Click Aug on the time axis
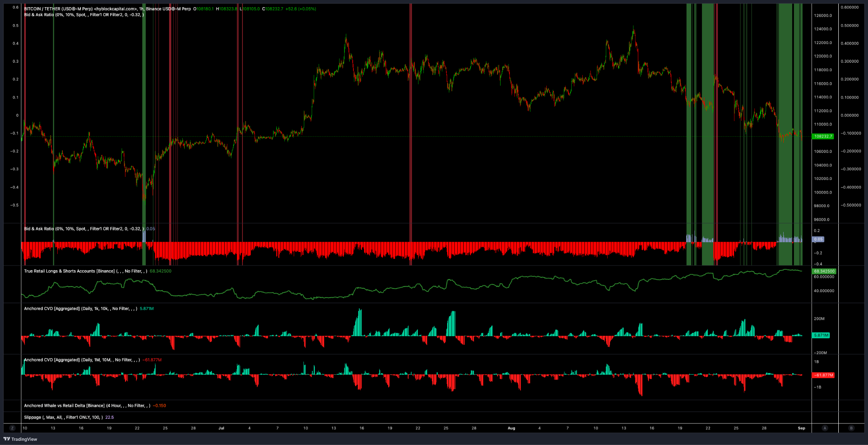The image size is (868, 445). [x=511, y=428]
